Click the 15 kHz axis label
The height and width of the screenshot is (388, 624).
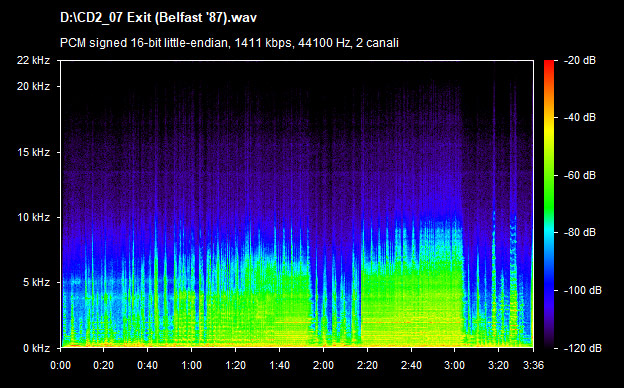[33, 152]
